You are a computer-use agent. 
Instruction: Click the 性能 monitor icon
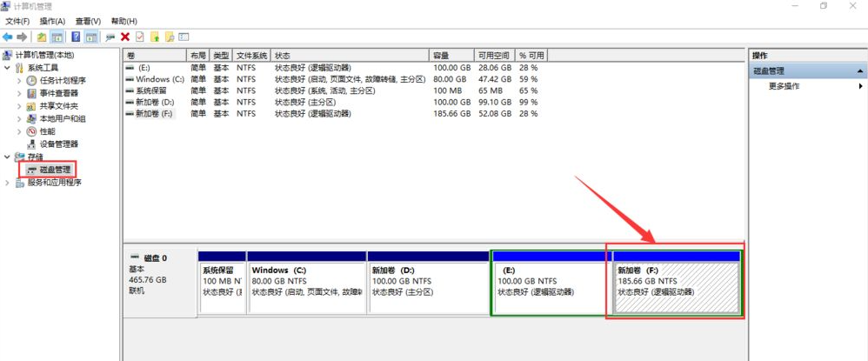point(31,131)
